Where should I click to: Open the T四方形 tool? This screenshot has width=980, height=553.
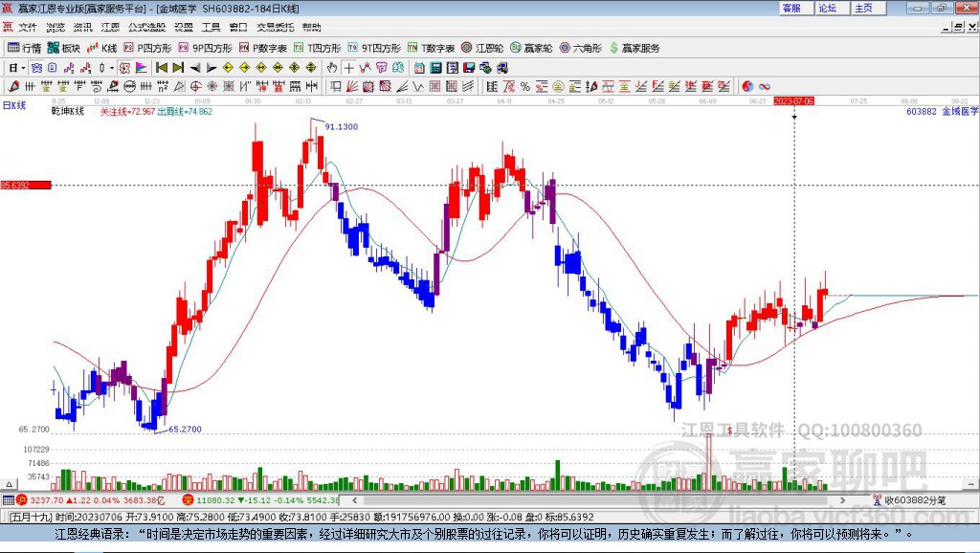click(x=317, y=48)
